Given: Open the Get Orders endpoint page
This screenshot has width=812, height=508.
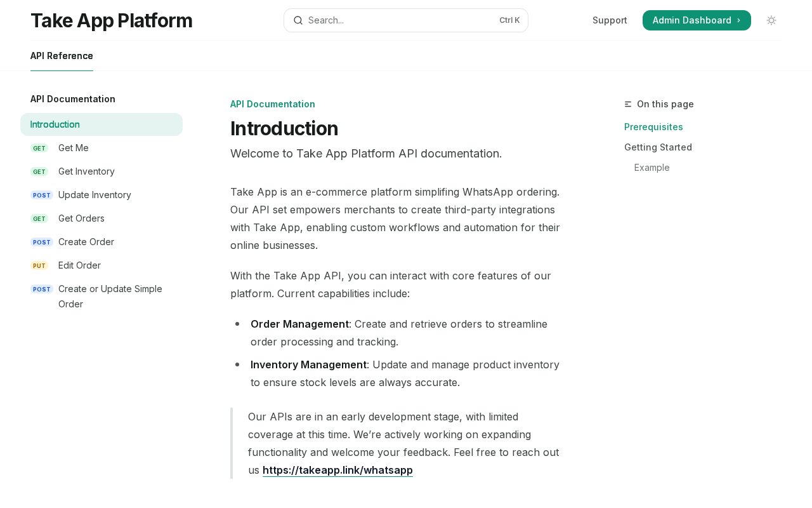Looking at the screenshot, I should pyautogui.click(x=101, y=218).
